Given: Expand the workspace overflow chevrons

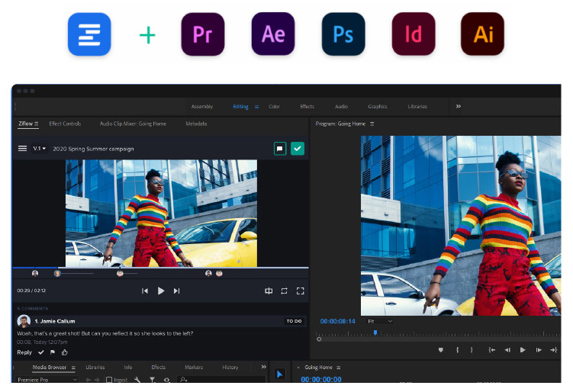Looking at the screenshot, I should [x=458, y=106].
